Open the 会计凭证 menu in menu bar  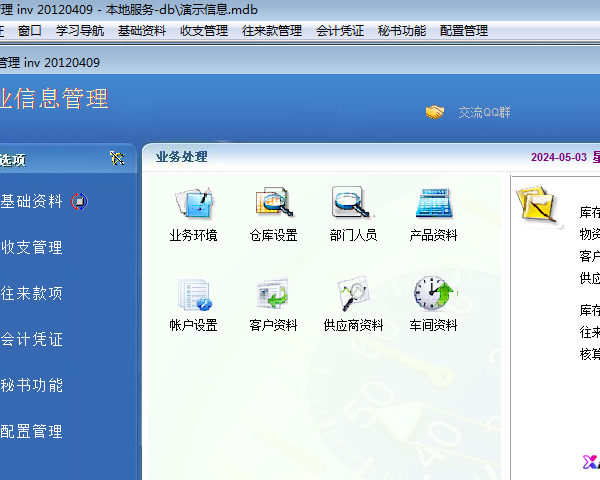pos(340,31)
